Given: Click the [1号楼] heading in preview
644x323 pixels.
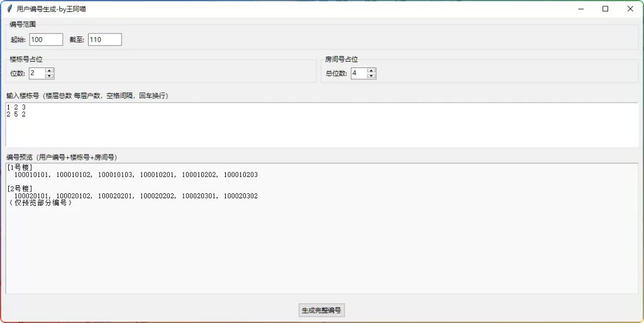Looking at the screenshot, I should [x=19, y=167].
